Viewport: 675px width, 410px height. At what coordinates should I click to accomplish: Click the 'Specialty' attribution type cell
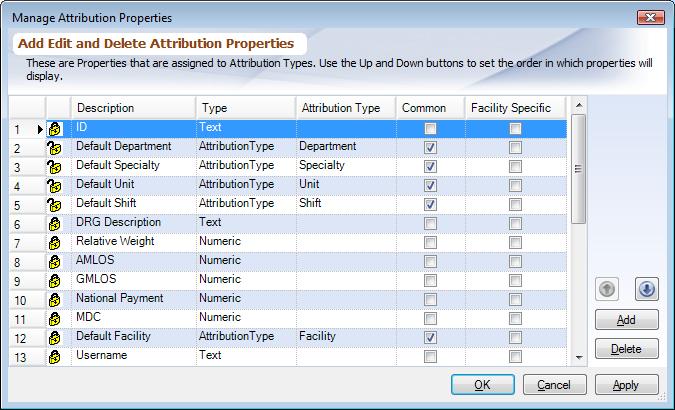pos(346,166)
